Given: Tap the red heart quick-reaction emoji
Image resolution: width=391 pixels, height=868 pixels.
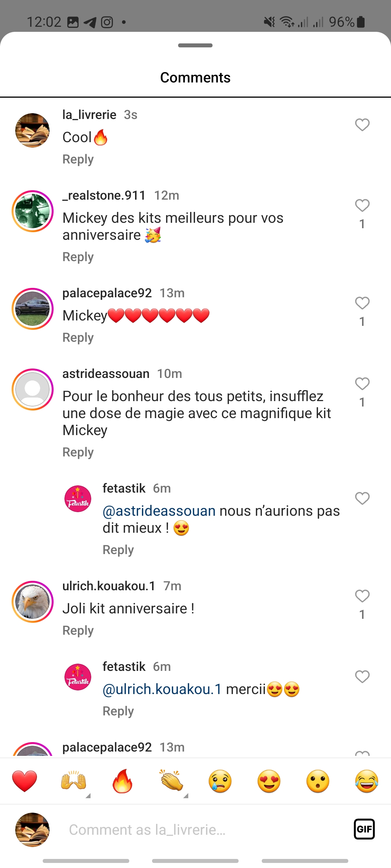Looking at the screenshot, I should (25, 781).
